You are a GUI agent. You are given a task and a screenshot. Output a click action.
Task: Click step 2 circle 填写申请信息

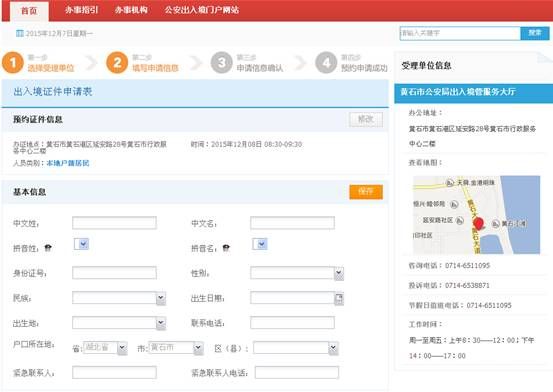click(x=117, y=63)
